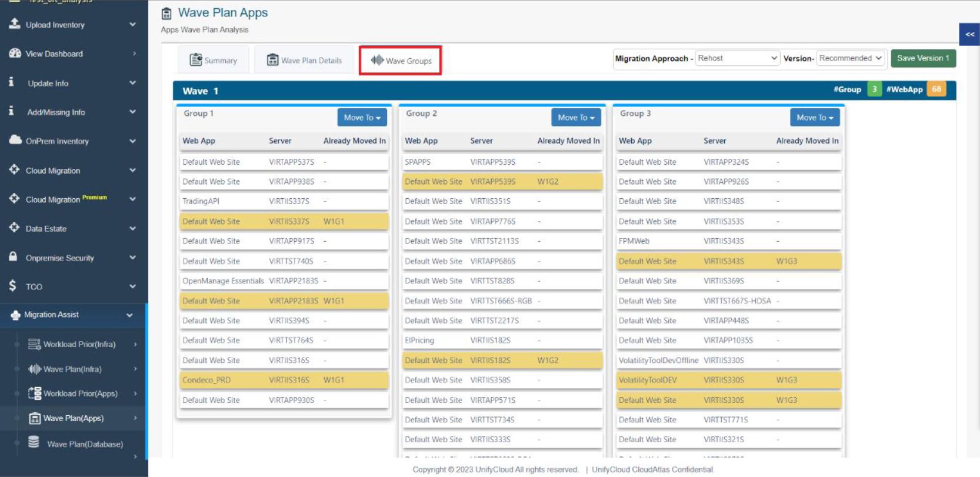Expand the Upload Inventory menu chevron
980x477 pixels.
click(133, 24)
